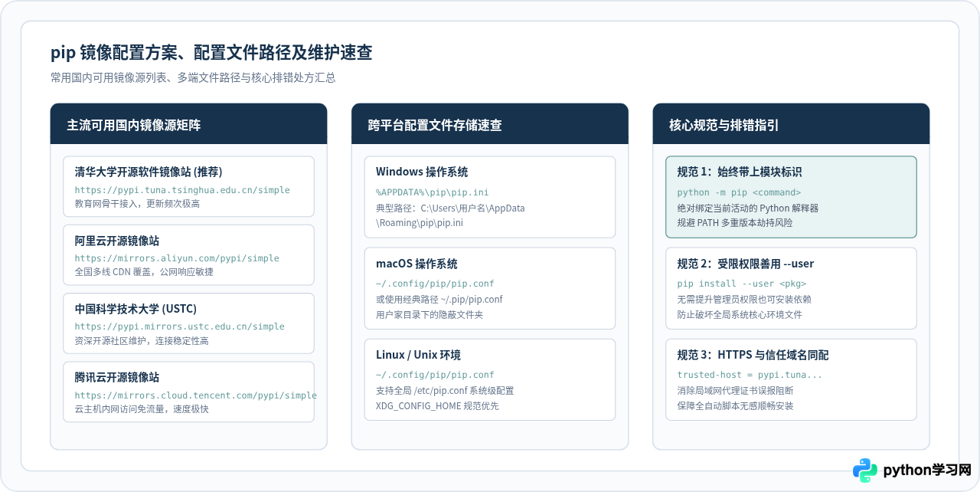980x492 pixels.
Task: Click the text "全国多线 CDN 覆盖，公网响应敏捷"
Action: click(144, 272)
